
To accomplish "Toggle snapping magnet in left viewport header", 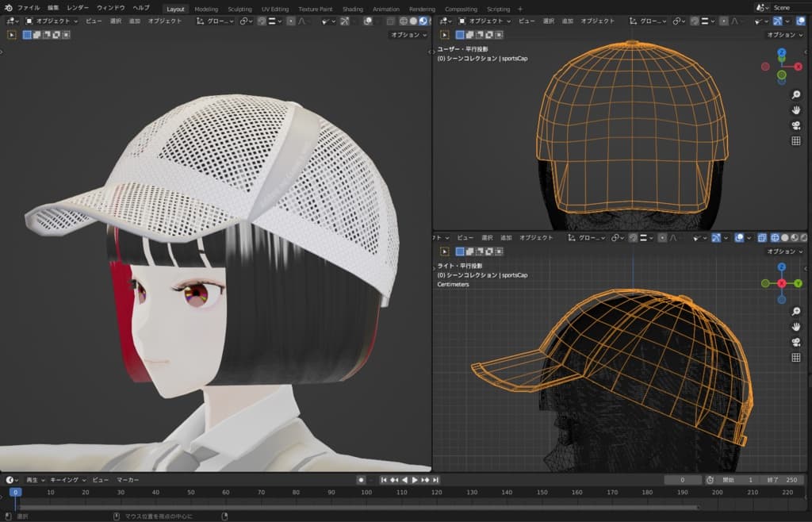I will [262, 21].
